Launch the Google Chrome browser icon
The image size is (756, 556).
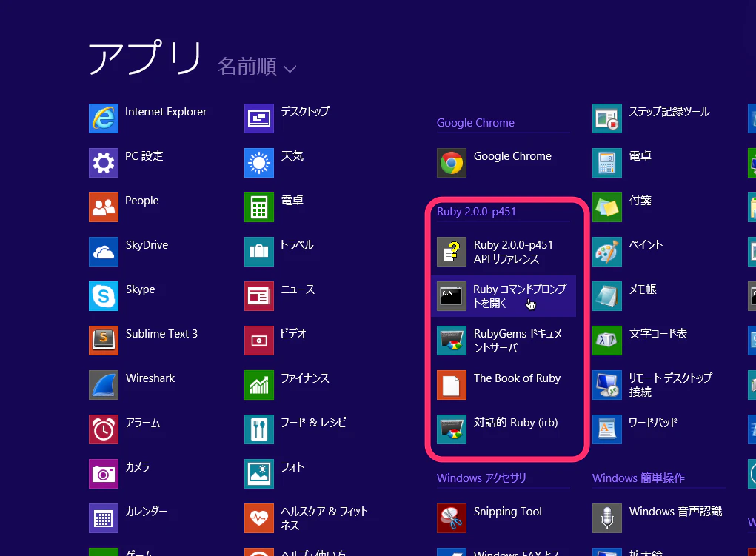pos(452,163)
